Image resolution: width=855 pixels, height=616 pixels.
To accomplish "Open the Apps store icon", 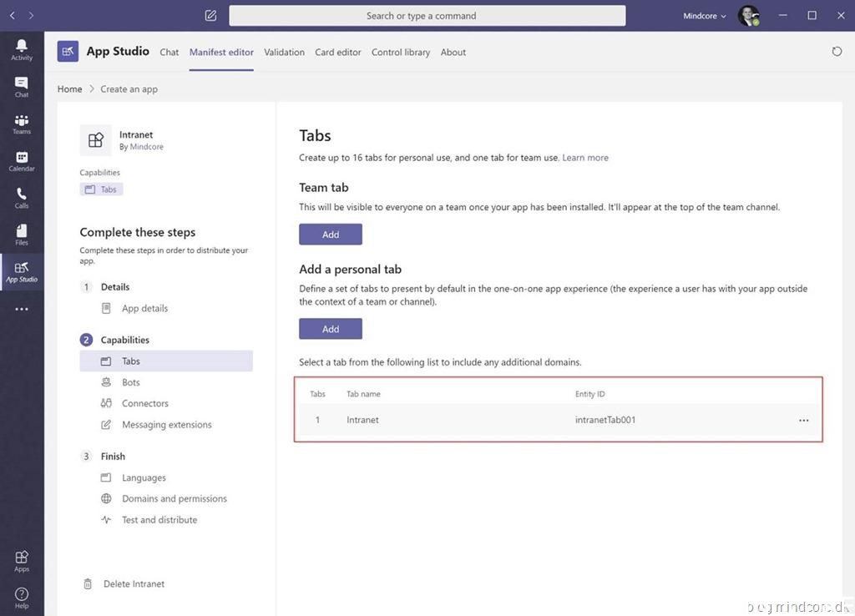I will coord(22,561).
